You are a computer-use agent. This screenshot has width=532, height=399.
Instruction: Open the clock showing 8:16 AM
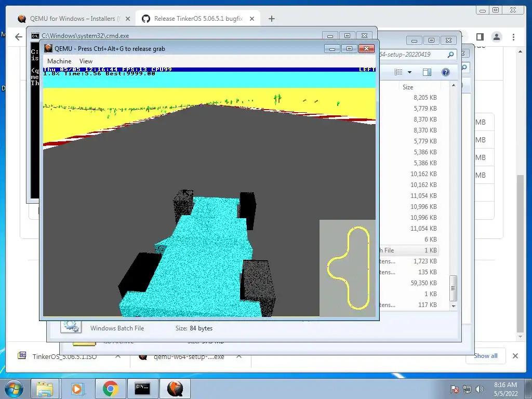(x=505, y=389)
